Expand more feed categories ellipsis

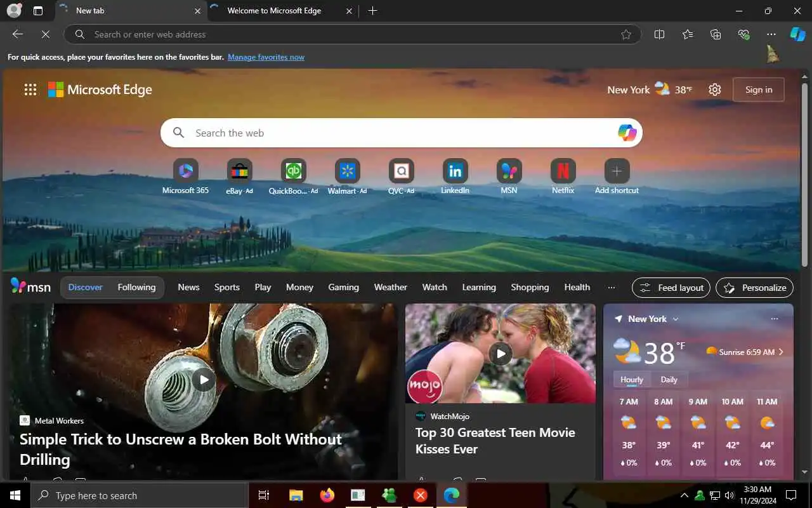(x=612, y=287)
